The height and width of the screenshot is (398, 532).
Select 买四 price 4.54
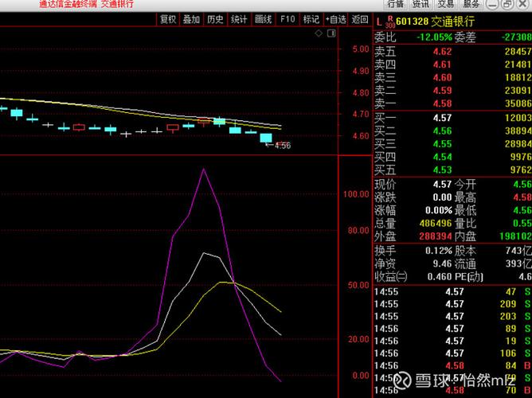[442, 157]
